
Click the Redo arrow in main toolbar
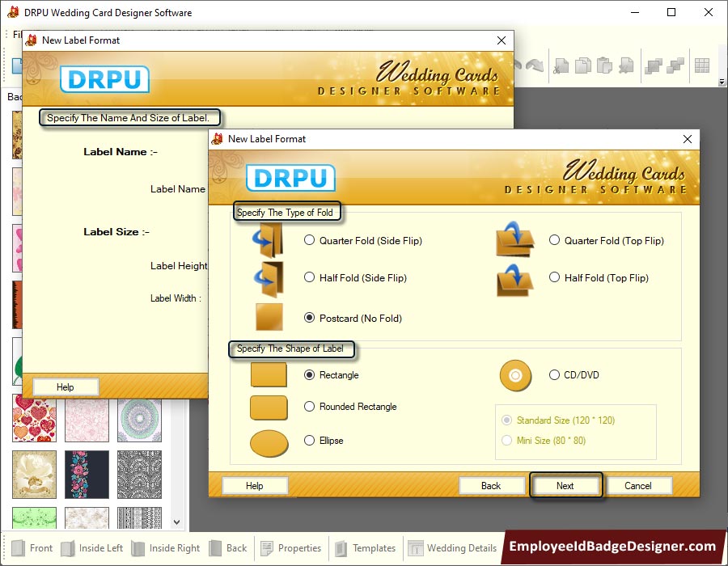[535, 65]
